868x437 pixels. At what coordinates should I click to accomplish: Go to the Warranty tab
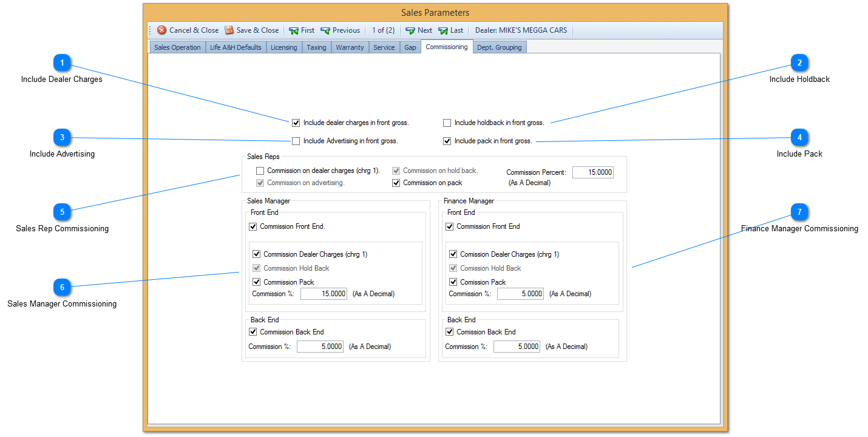[x=350, y=47]
